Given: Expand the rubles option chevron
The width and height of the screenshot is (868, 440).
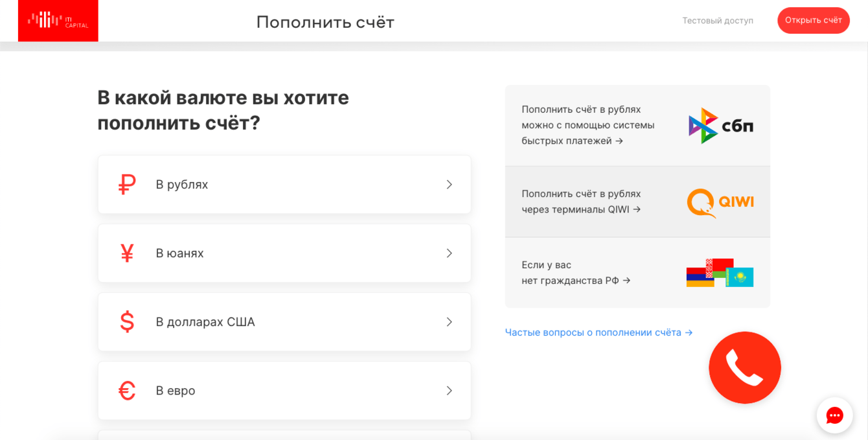Looking at the screenshot, I should click(x=449, y=185).
